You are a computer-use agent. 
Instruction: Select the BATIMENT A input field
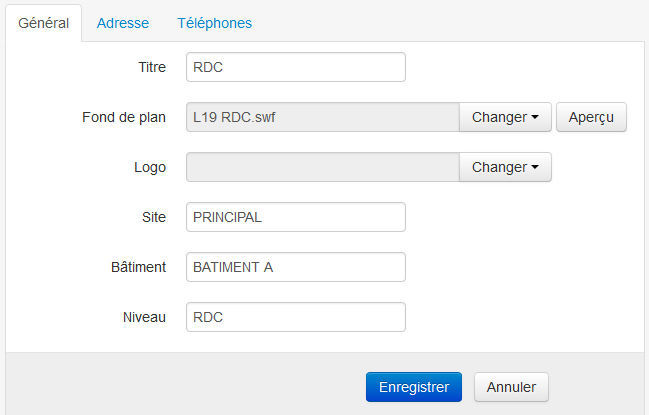click(296, 267)
